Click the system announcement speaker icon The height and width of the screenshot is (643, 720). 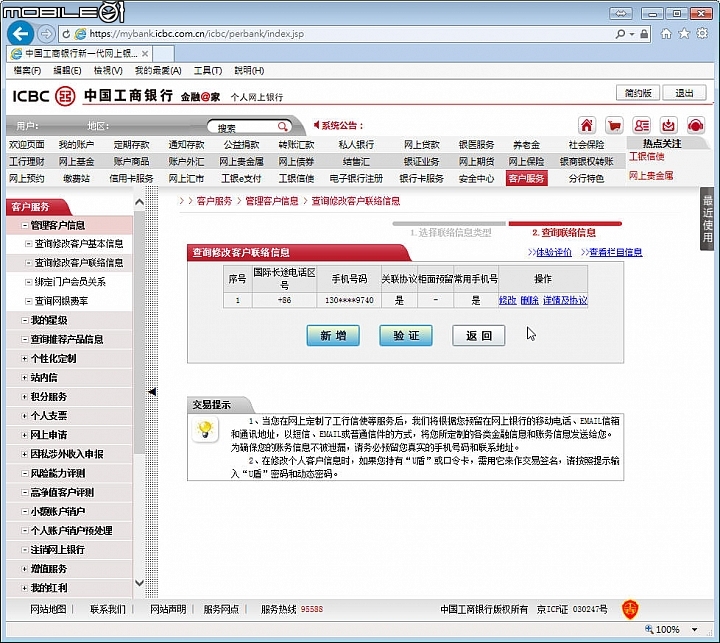[x=316, y=125]
